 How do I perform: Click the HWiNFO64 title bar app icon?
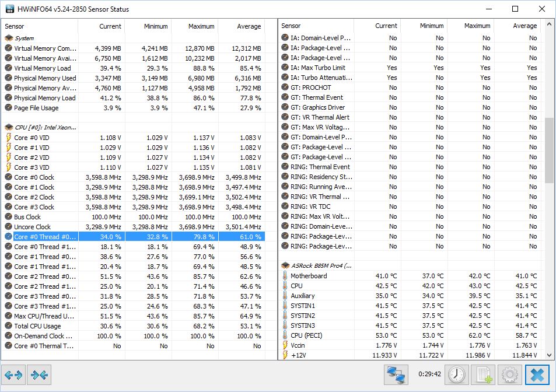click(9, 9)
